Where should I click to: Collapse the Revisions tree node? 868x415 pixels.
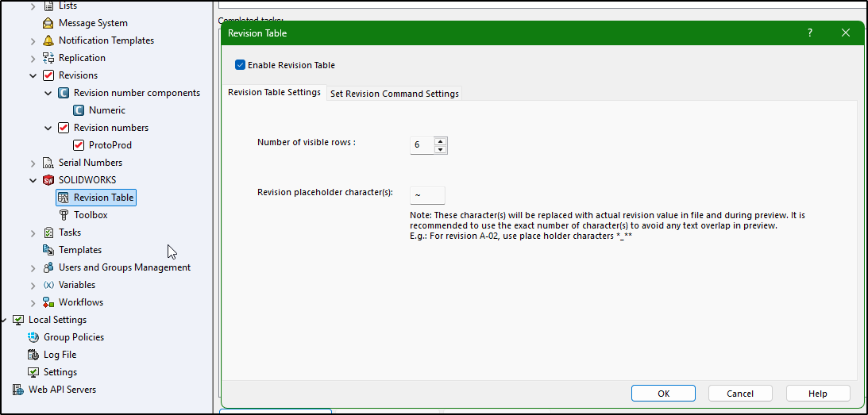[x=33, y=75]
